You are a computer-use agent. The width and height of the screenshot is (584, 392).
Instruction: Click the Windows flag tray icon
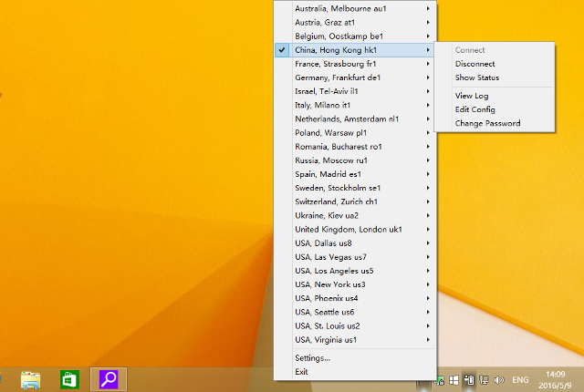[x=454, y=380]
